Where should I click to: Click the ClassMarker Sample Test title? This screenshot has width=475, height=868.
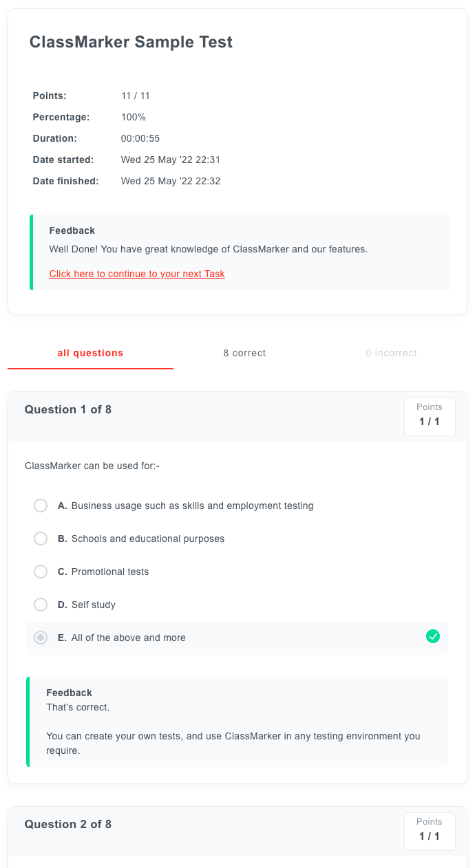coord(131,42)
